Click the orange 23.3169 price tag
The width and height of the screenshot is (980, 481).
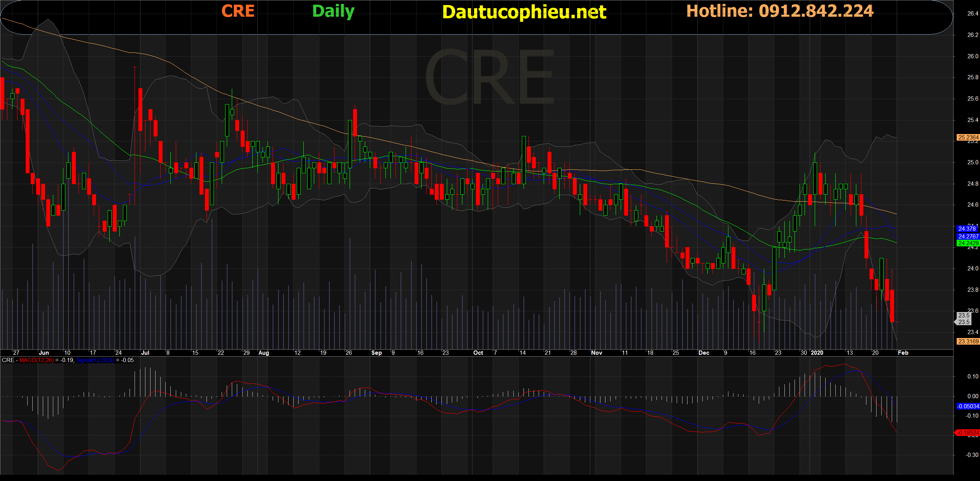[x=968, y=341]
